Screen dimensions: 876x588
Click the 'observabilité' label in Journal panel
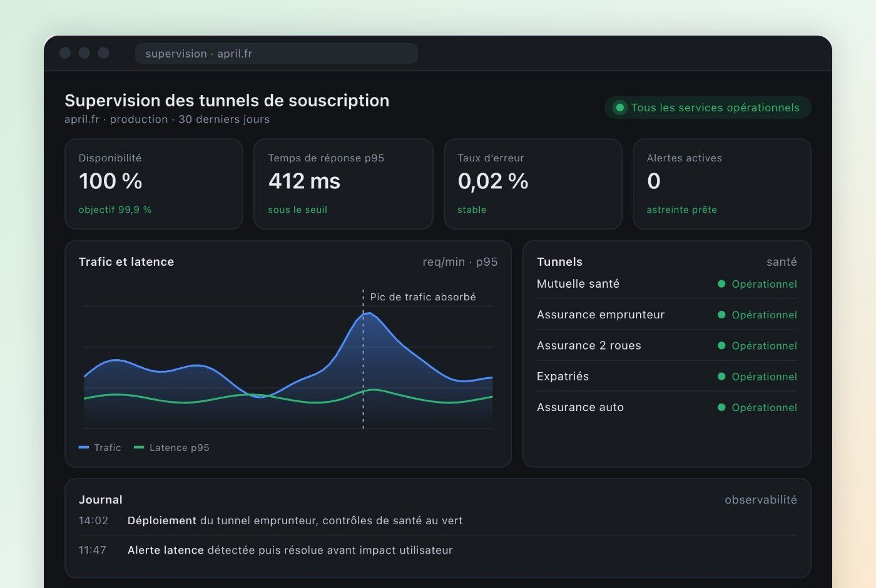pos(761,500)
